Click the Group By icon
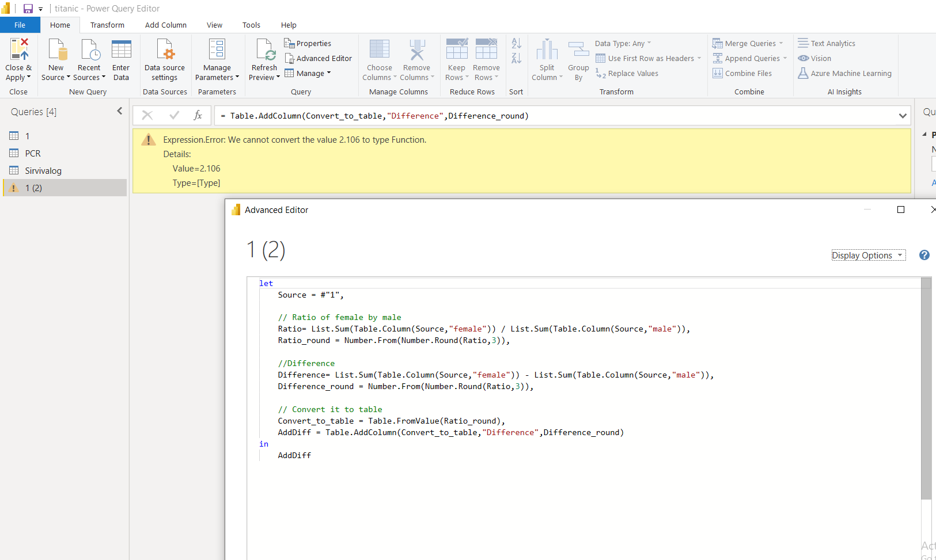Viewport: 936px width, 560px height. (x=579, y=49)
